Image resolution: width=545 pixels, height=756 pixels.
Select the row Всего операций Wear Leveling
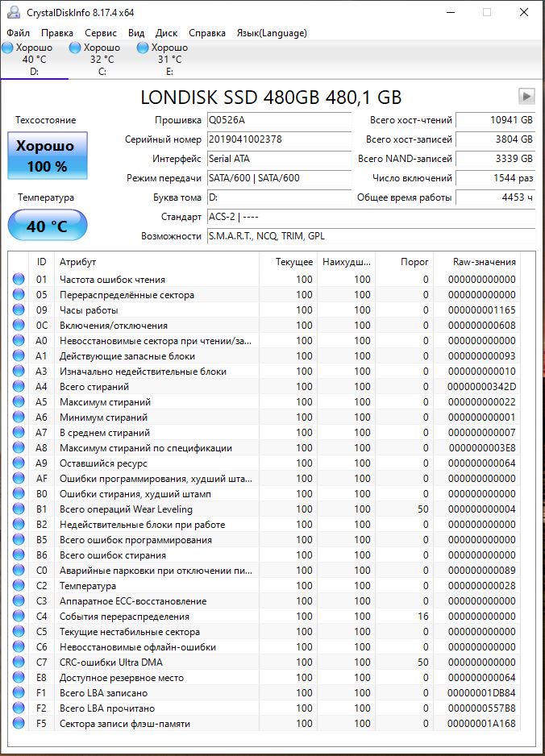click(x=264, y=509)
